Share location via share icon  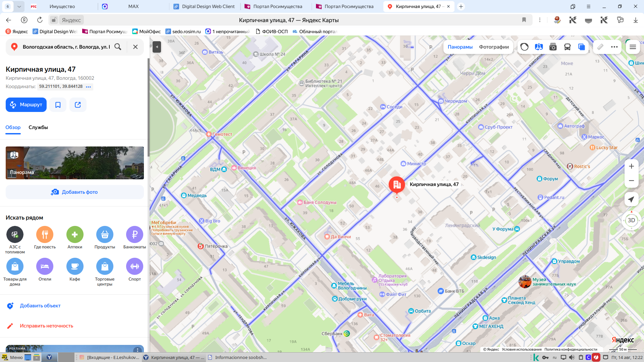point(78,105)
